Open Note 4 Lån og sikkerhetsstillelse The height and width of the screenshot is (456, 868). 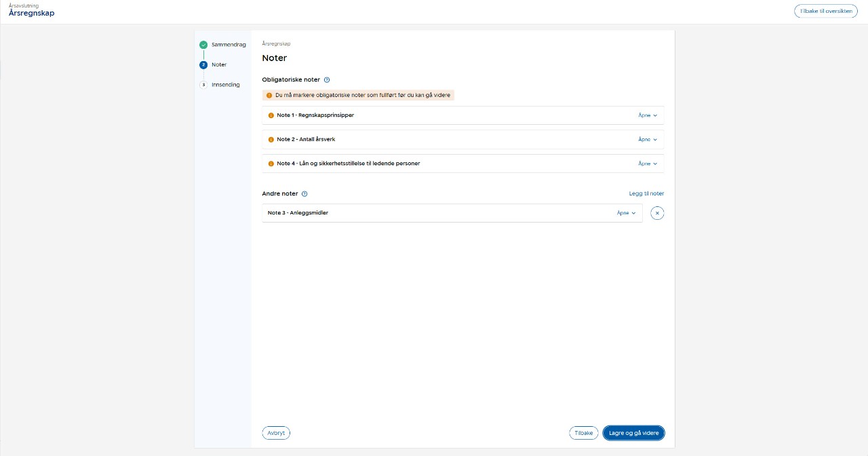pos(648,164)
